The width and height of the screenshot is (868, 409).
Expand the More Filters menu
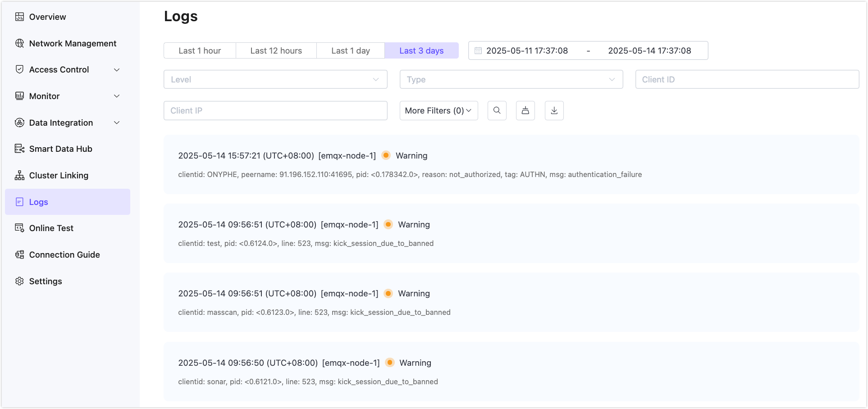click(438, 110)
